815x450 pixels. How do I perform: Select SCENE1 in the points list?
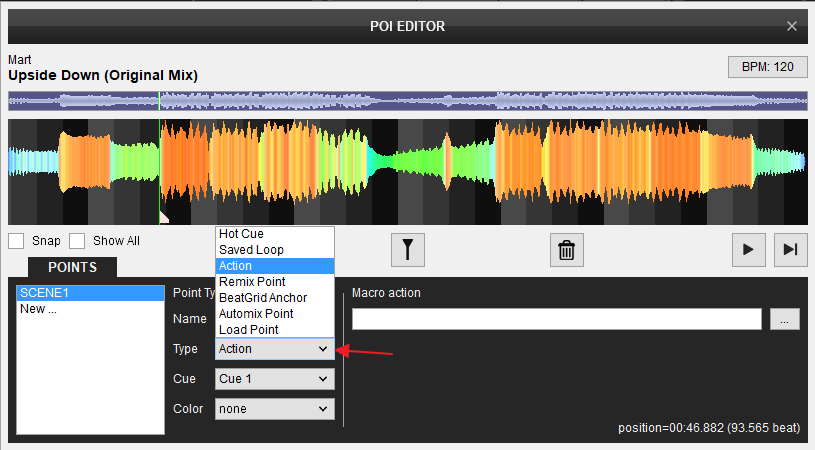point(90,293)
